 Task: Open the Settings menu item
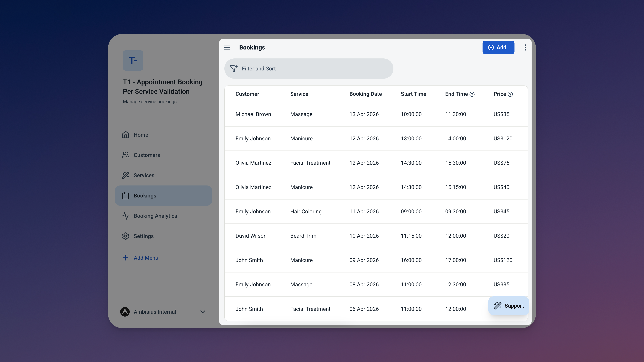tap(144, 236)
